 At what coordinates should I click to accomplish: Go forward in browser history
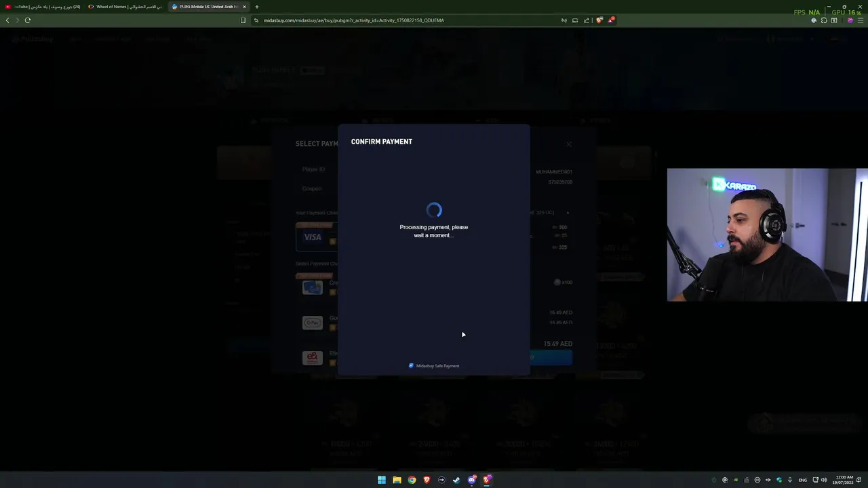tap(17, 20)
